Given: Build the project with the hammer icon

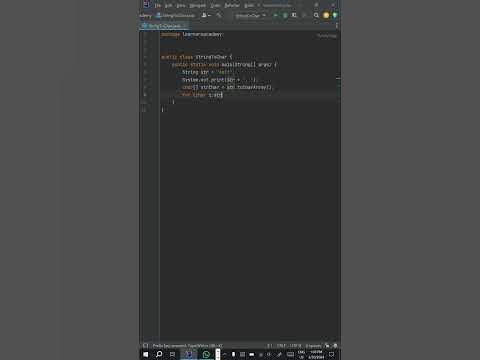Looking at the screenshot, I should tap(219, 15).
